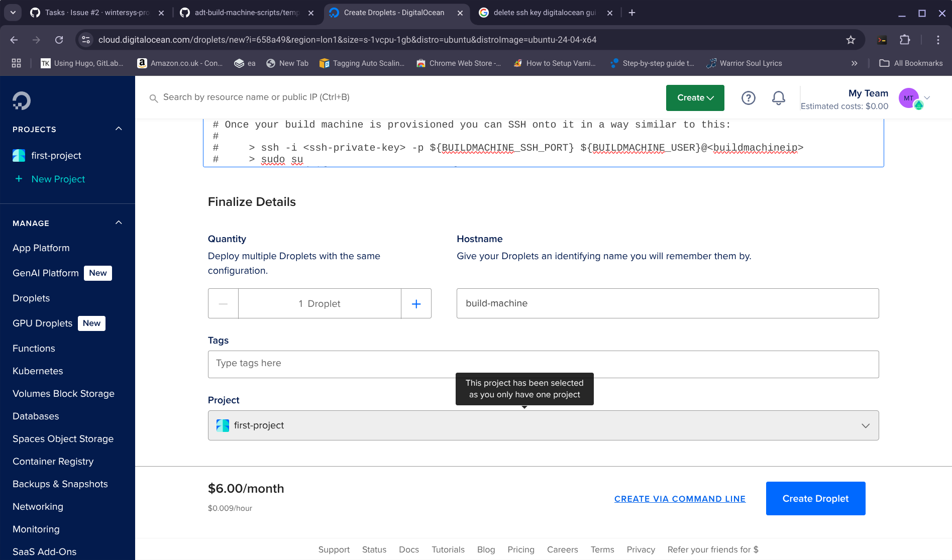Image resolution: width=952 pixels, height=560 pixels.
Task: Expand the green Create dropdown
Action: [695, 98]
